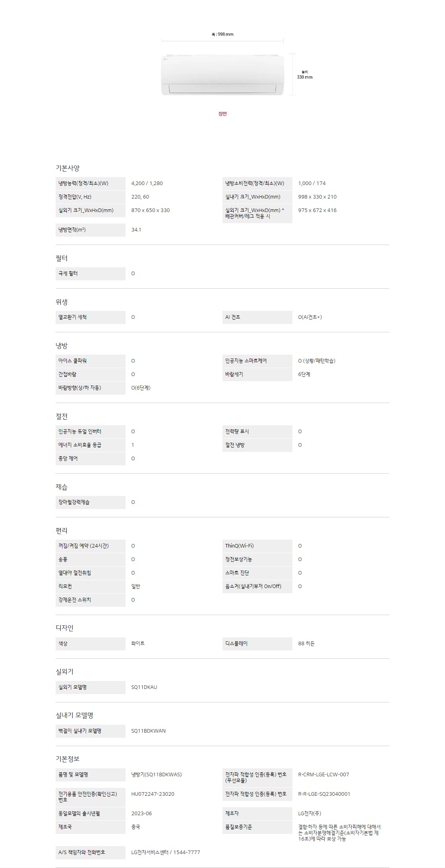Click the 높이 330 mm height label
This screenshot has height=868, width=445.
(305, 75)
